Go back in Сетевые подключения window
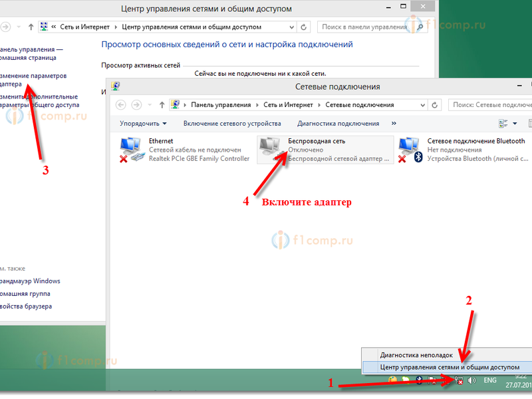Screen dimensions: 532x399 pyautogui.click(x=120, y=105)
